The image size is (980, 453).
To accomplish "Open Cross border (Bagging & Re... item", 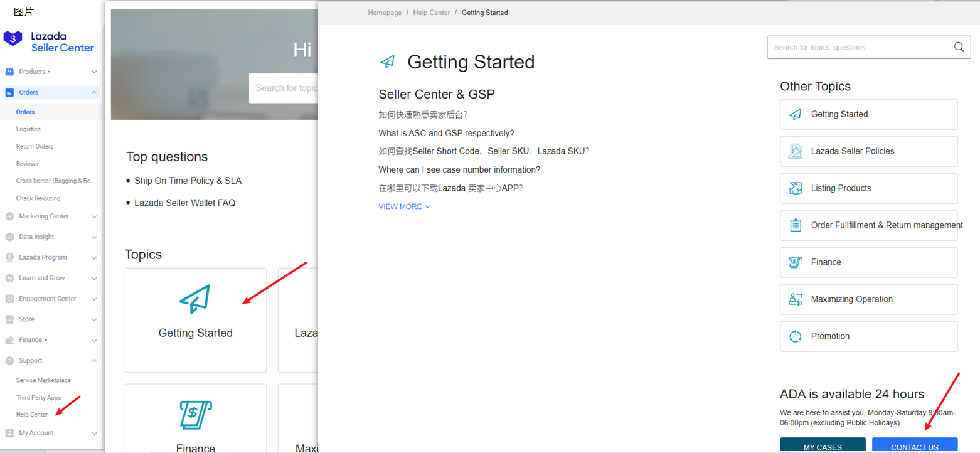I will pyautogui.click(x=55, y=181).
